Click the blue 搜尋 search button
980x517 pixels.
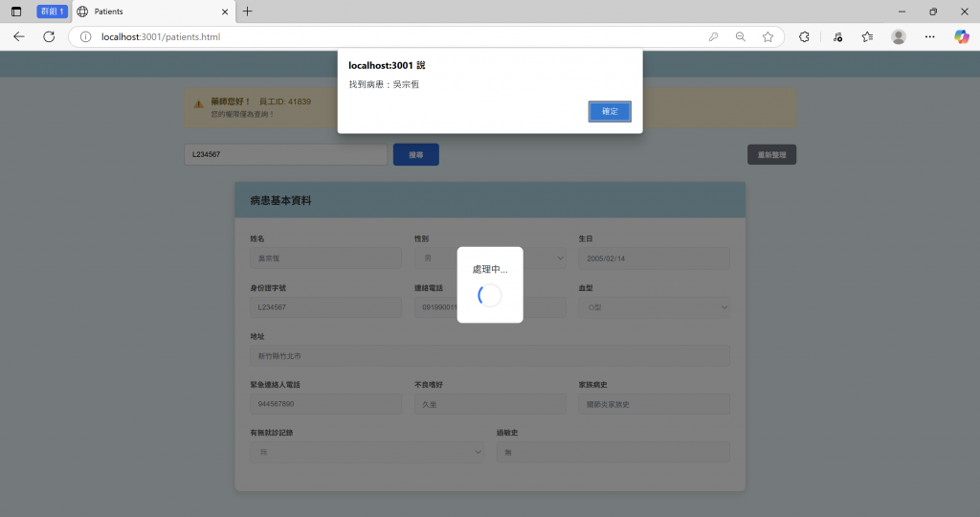point(415,154)
